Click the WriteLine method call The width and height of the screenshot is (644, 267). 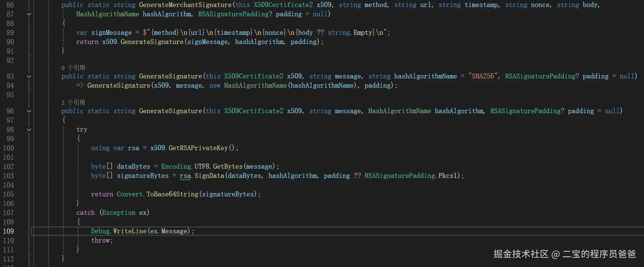[130, 231]
